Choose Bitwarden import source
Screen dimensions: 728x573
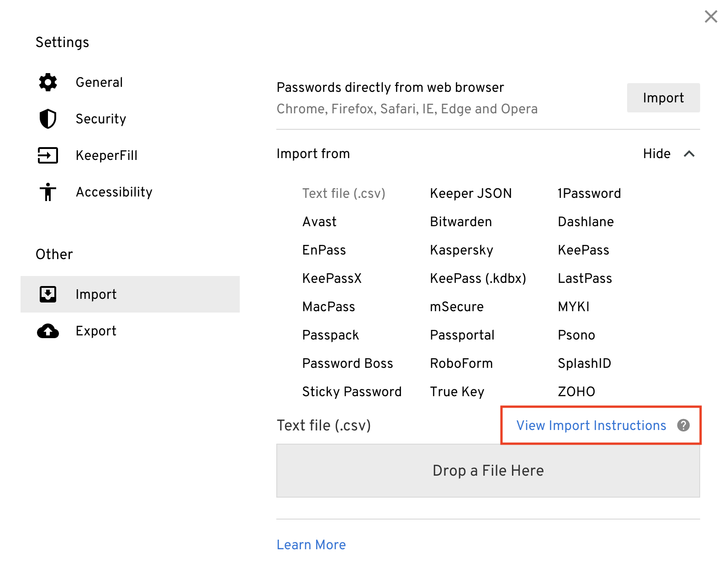click(461, 222)
